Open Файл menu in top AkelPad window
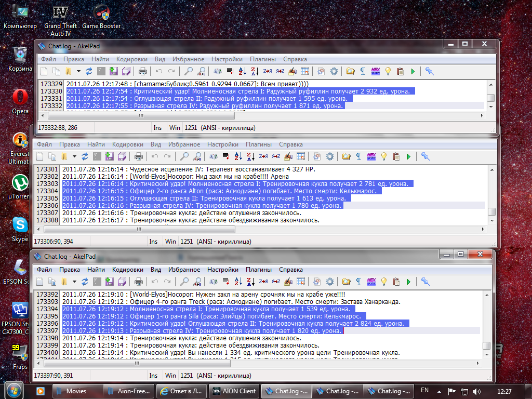This screenshot has width=532, height=399. 48,59
